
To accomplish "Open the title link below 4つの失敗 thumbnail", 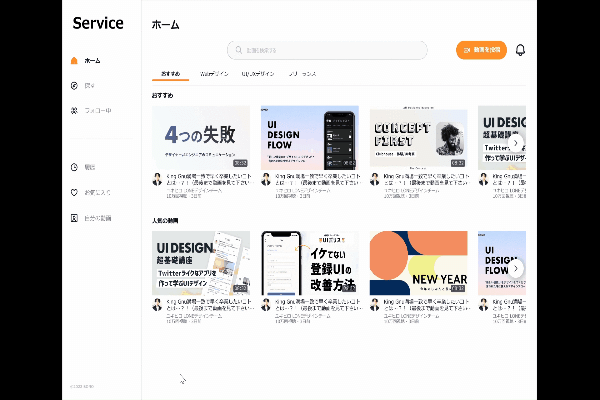I will click(209, 180).
